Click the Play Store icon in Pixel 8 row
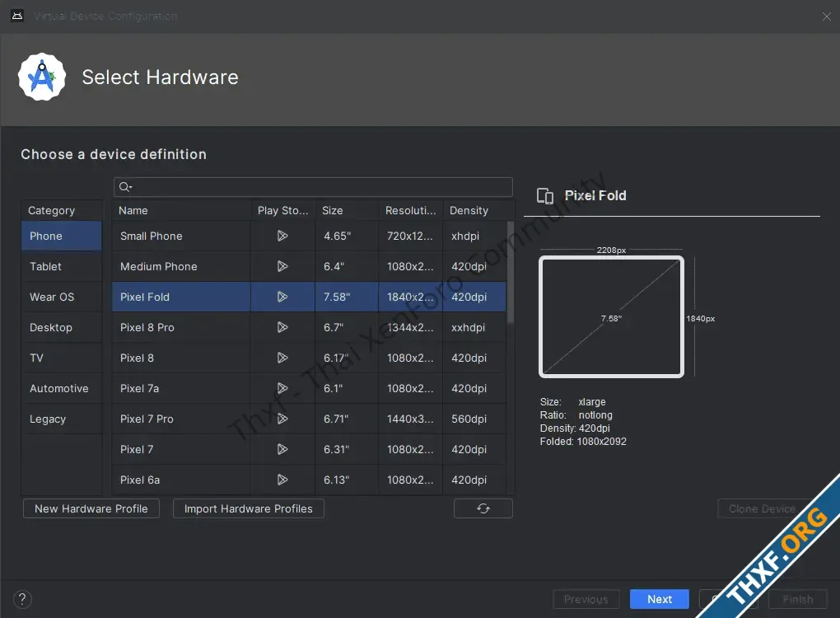 click(x=282, y=358)
